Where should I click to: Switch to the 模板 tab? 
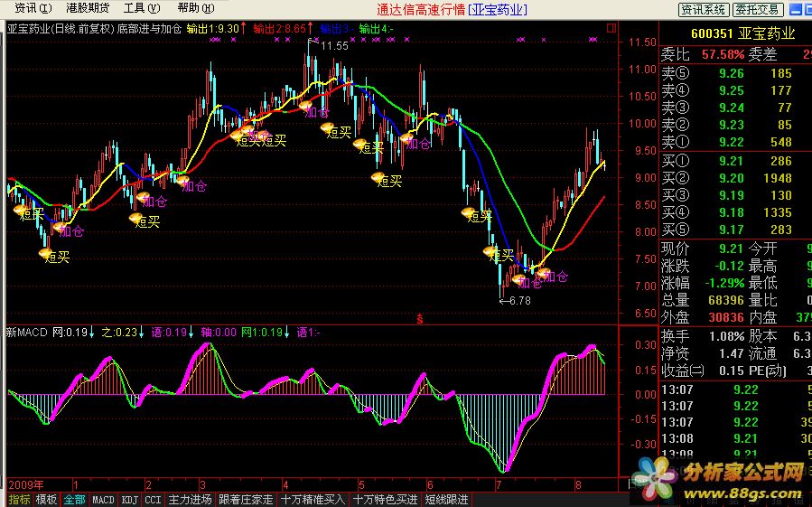[46, 499]
